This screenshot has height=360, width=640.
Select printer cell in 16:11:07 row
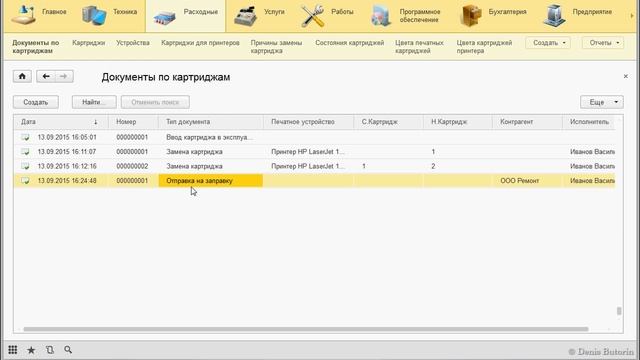309,152
